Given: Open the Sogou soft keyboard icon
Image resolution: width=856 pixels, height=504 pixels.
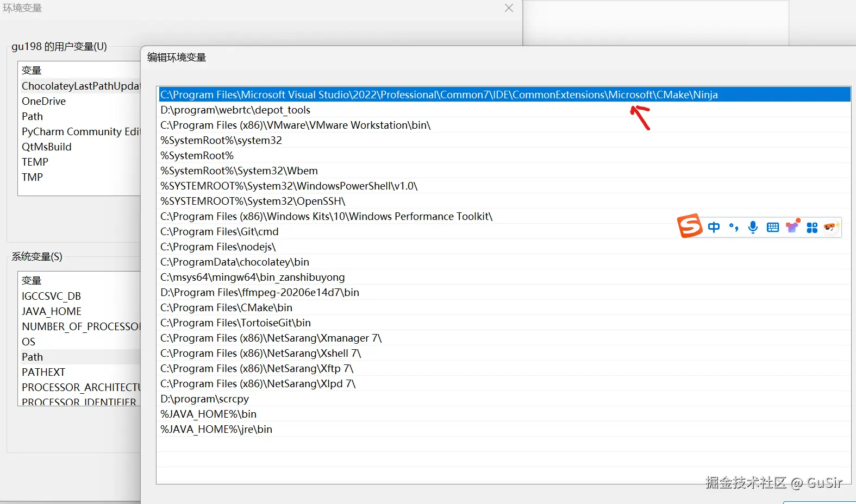Looking at the screenshot, I should [773, 227].
